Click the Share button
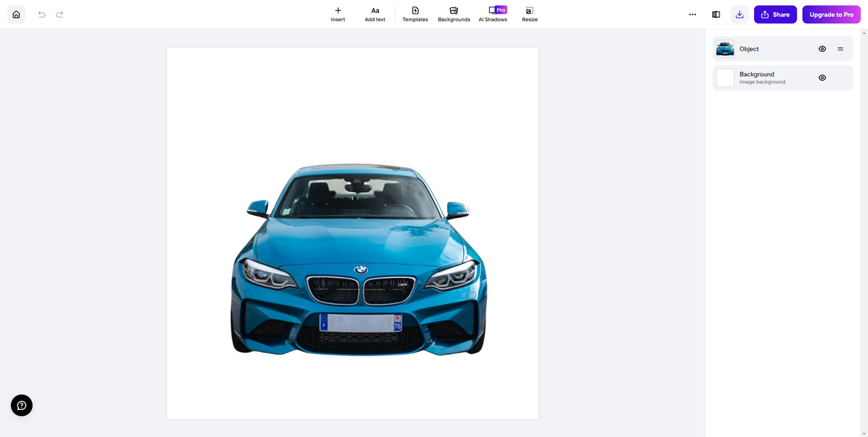 pos(775,14)
